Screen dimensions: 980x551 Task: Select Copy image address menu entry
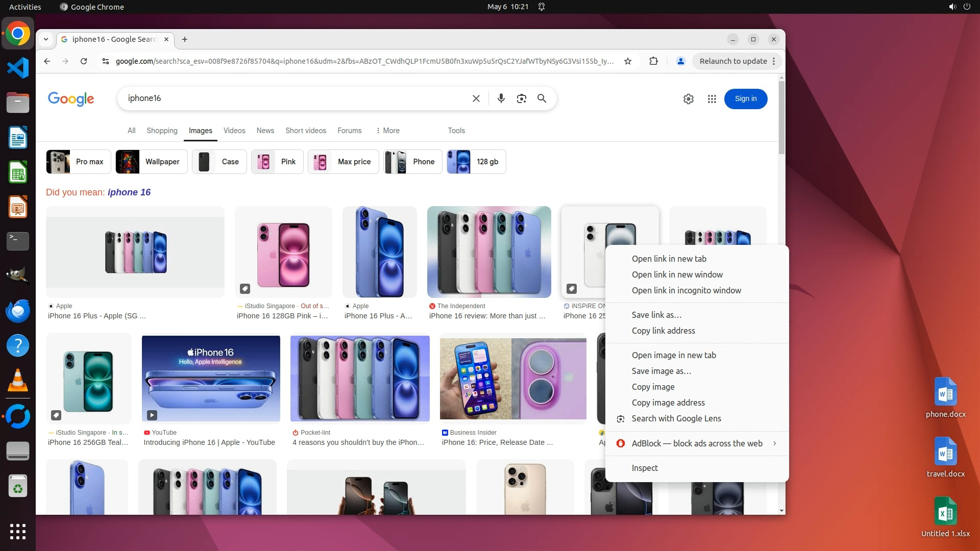tap(668, 403)
